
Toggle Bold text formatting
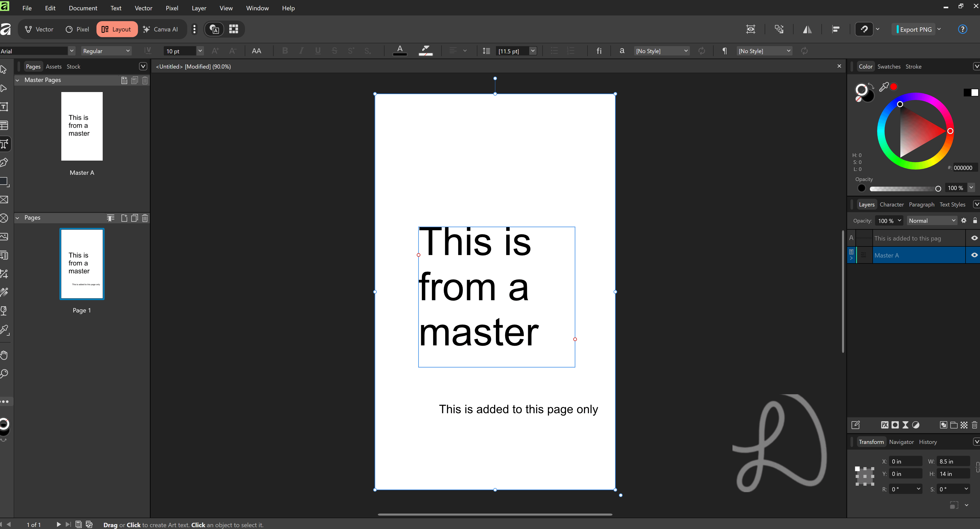point(285,51)
